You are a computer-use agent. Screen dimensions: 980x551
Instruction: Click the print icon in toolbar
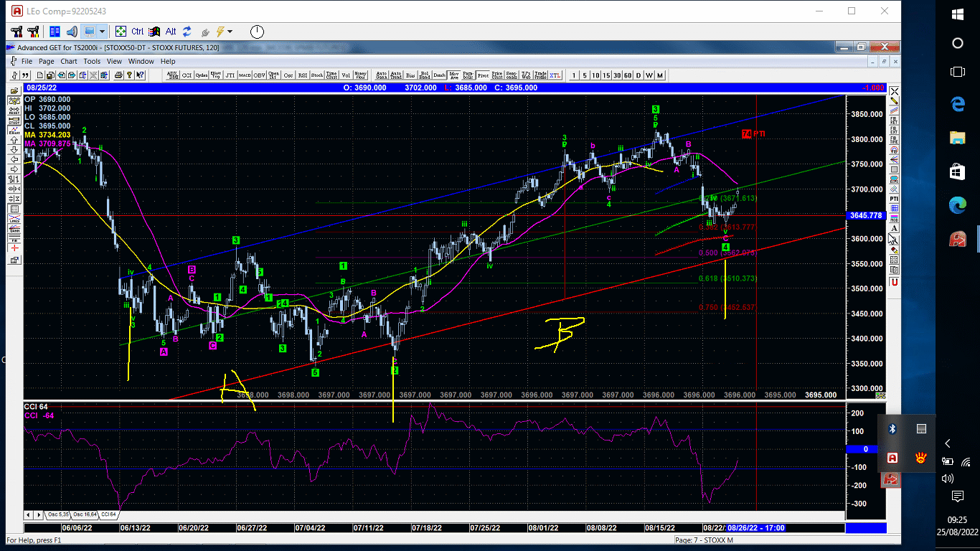pos(118,75)
